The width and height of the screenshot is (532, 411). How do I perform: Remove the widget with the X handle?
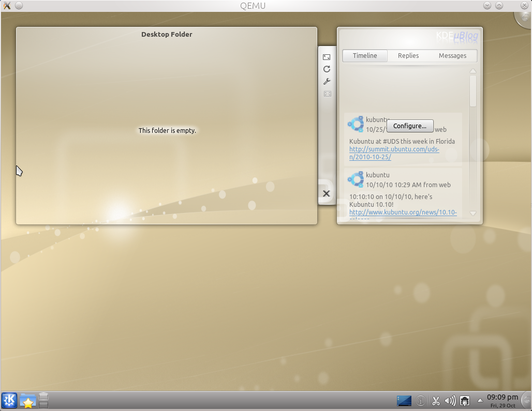click(x=327, y=193)
